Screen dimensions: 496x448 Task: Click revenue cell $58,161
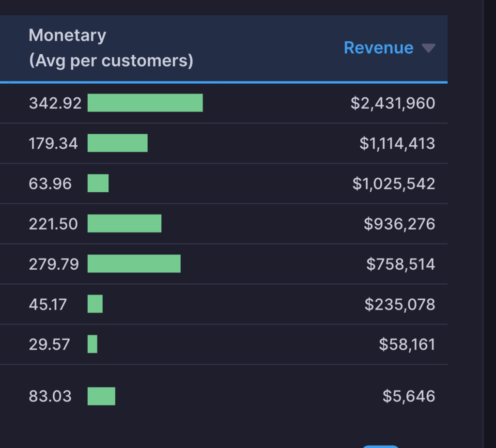(x=407, y=344)
